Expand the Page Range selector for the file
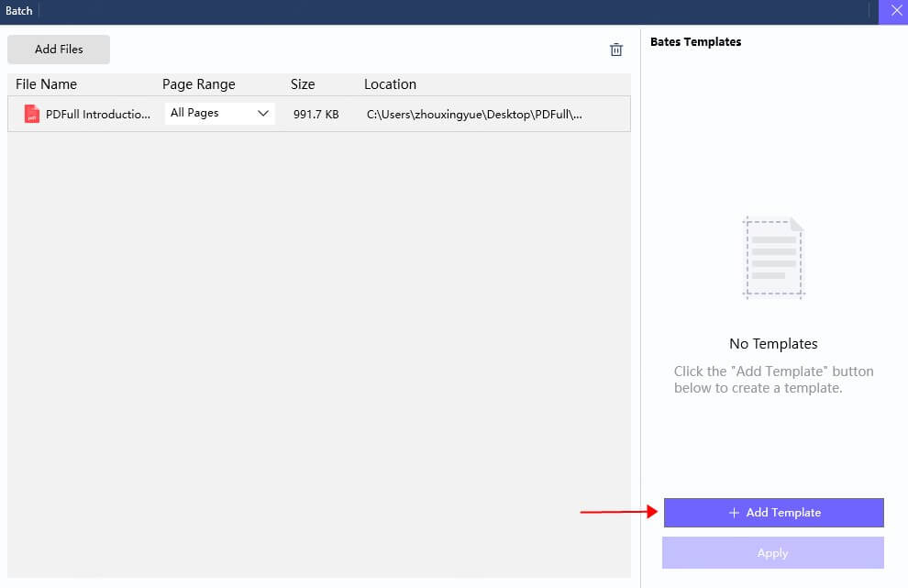 pos(218,113)
